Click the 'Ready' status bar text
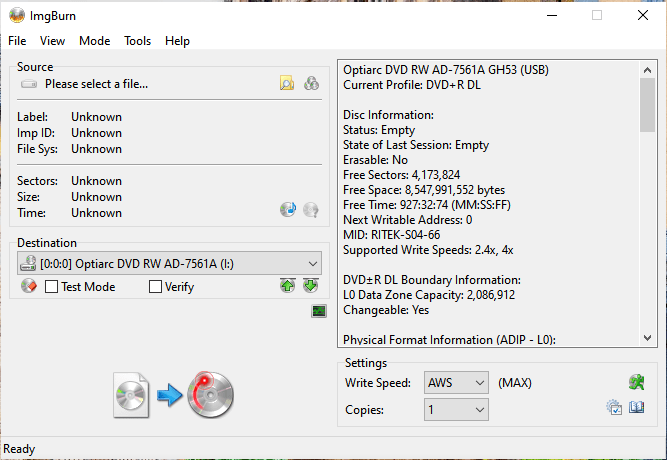Image resolution: width=667 pixels, height=460 pixels. [19, 449]
